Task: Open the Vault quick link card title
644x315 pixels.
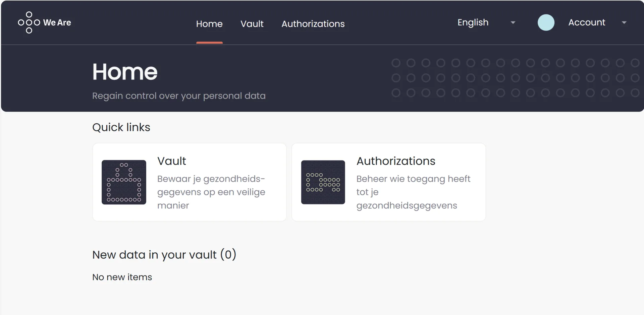Action: [171, 161]
